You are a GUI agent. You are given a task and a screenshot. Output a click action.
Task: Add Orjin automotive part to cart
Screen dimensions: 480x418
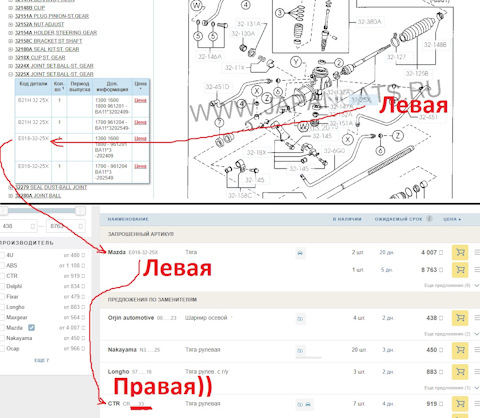pyautogui.click(x=460, y=318)
